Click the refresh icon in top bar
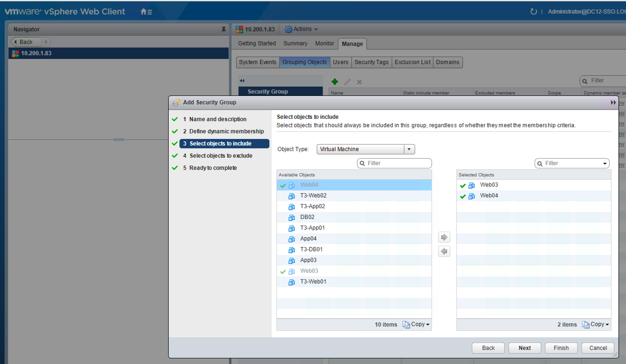626x364 pixels. 533,11
